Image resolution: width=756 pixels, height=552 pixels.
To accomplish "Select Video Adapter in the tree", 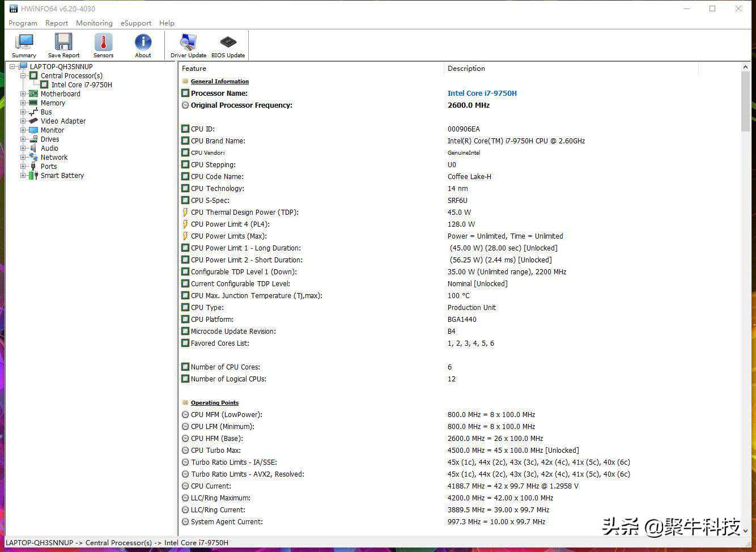I will (63, 121).
